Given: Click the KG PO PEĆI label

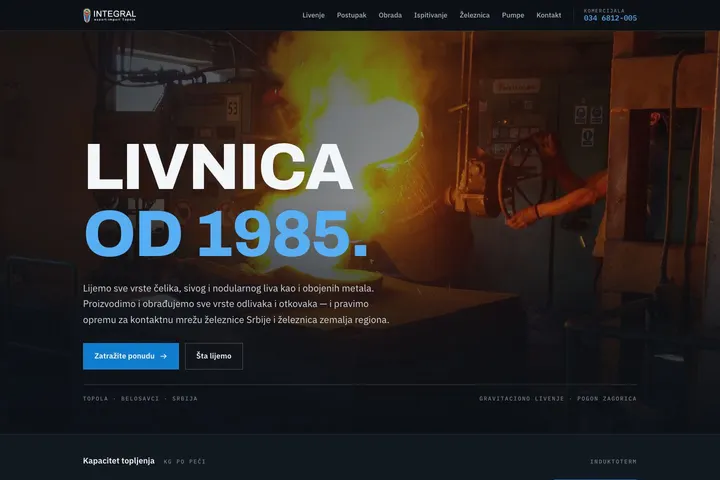Looking at the screenshot, I should click(185, 462).
